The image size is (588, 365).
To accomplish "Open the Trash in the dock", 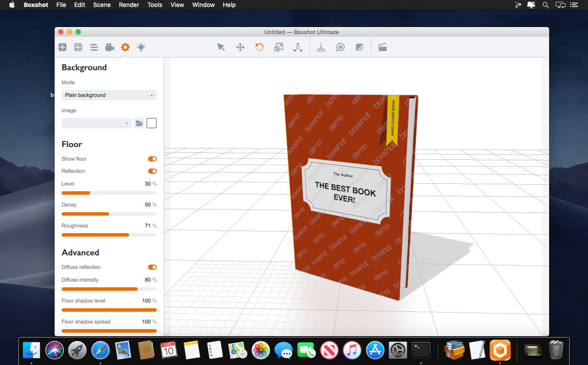I will click(x=556, y=350).
